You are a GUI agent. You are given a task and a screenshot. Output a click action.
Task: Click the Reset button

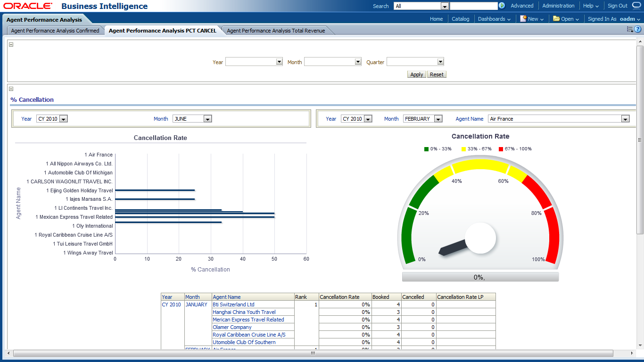click(x=437, y=74)
